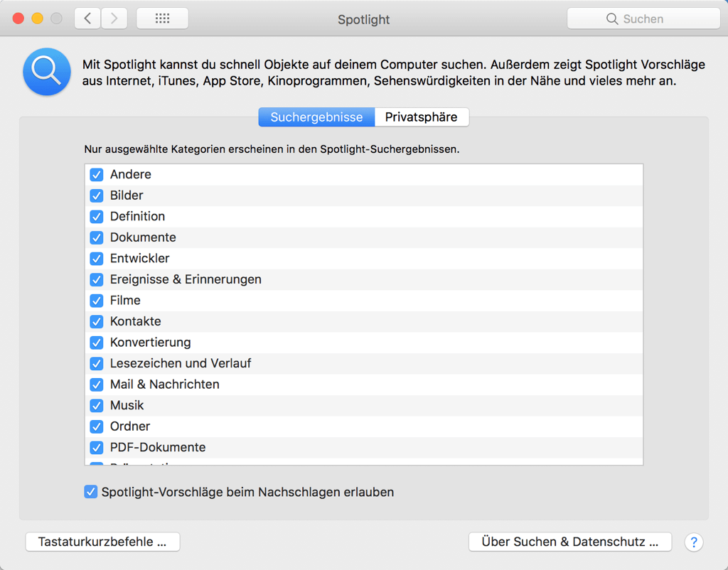Click the blue Spotlight magnifier icon
The image size is (728, 570).
tap(47, 72)
